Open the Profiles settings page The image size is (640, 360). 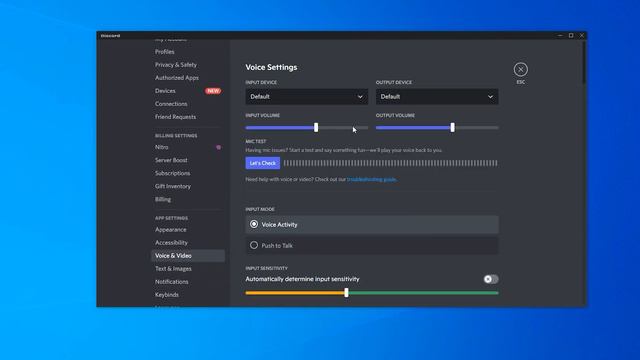point(164,52)
